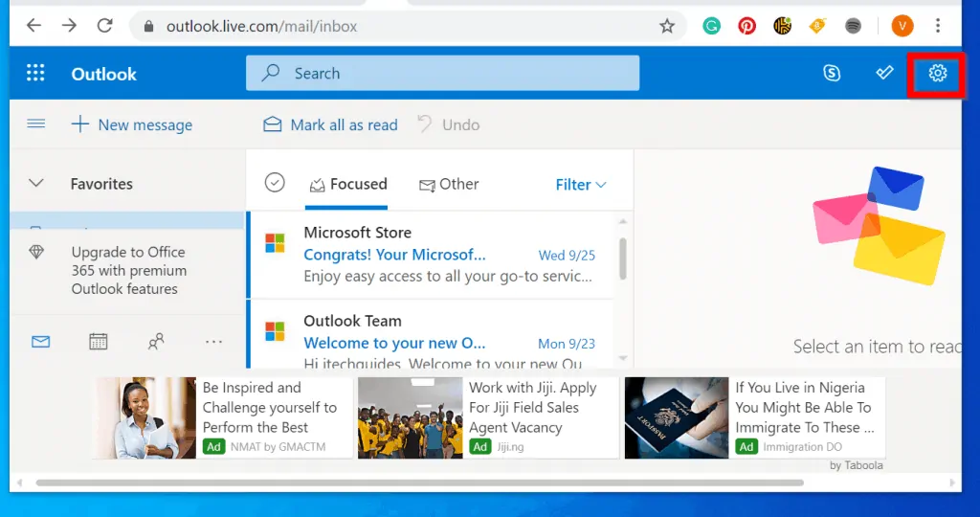Toggle the hamburger navigation pane icon

click(36, 124)
